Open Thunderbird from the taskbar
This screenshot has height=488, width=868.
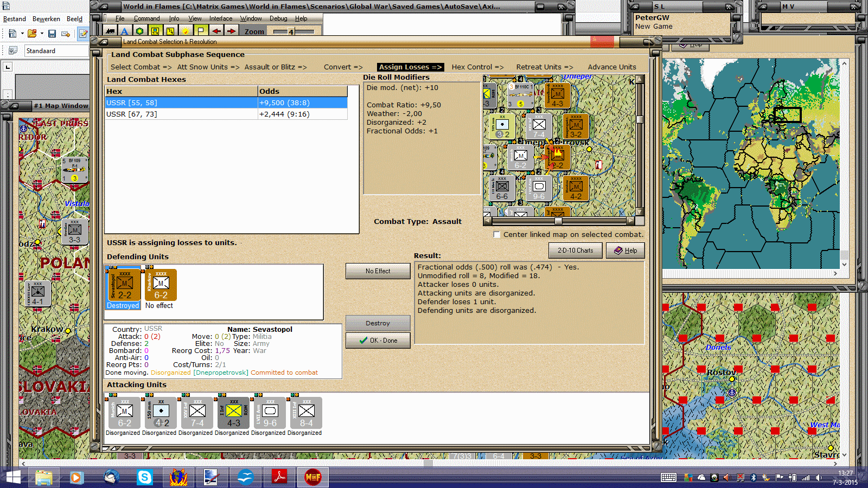tap(112, 477)
